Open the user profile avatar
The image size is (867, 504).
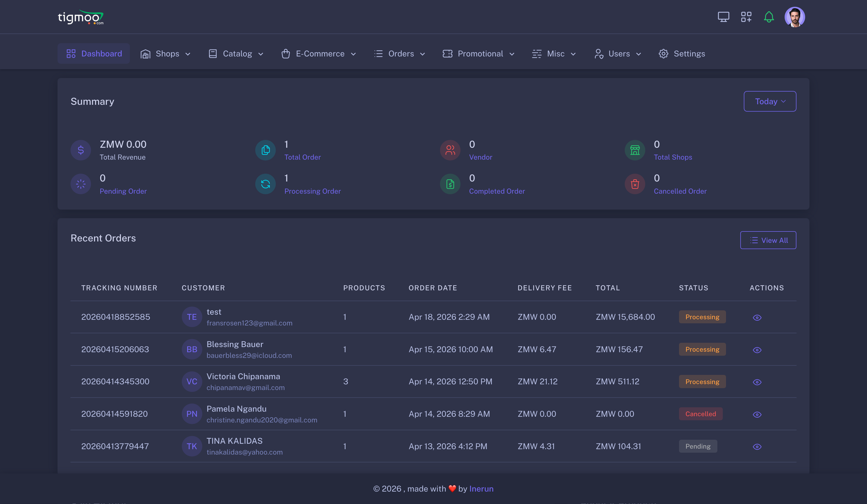(794, 17)
